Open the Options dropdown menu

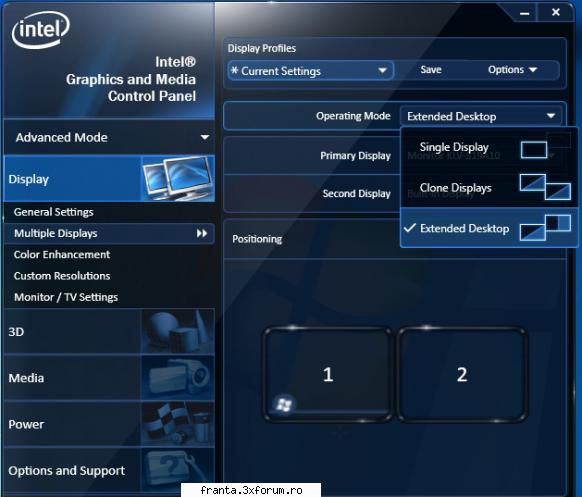[513, 70]
